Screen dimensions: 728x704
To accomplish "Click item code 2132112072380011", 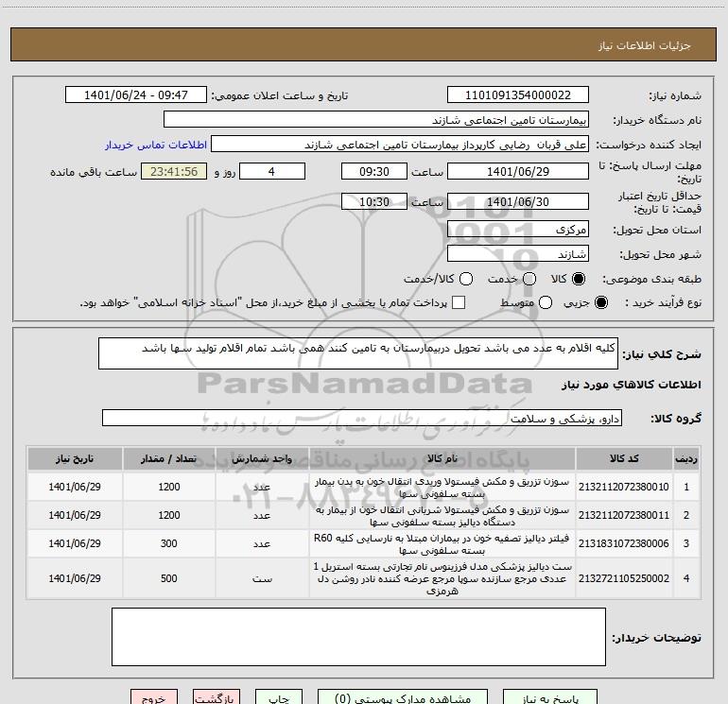I will pos(624,515).
